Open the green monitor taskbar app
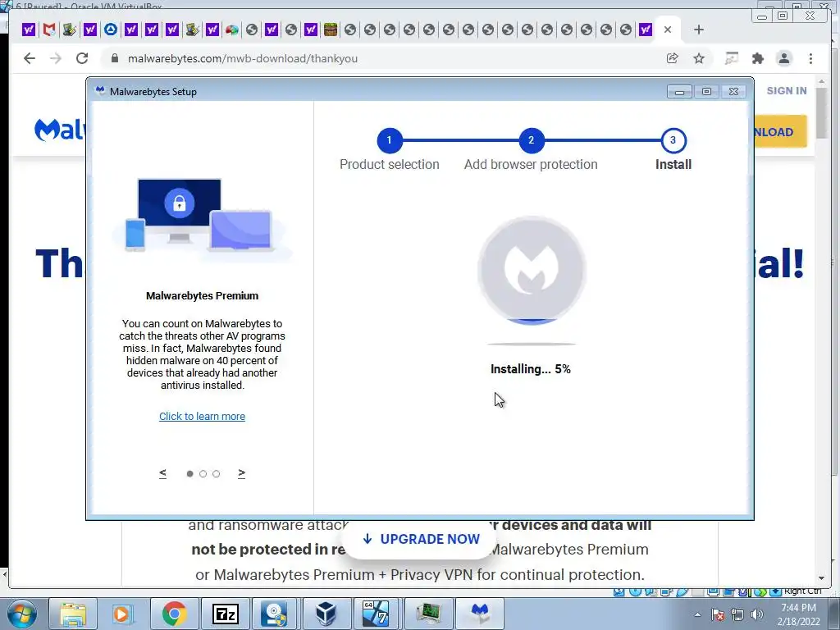This screenshot has height=630, width=840. coord(428,614)
